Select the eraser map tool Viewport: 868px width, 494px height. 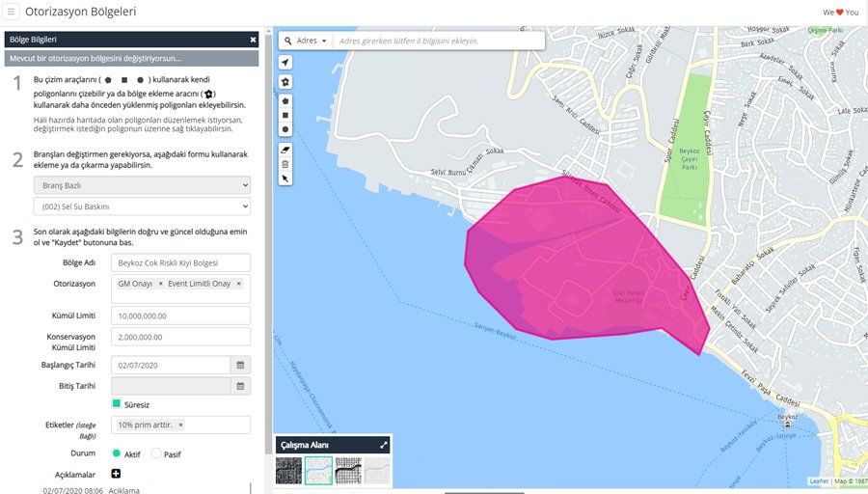click(x=285, y=150)
